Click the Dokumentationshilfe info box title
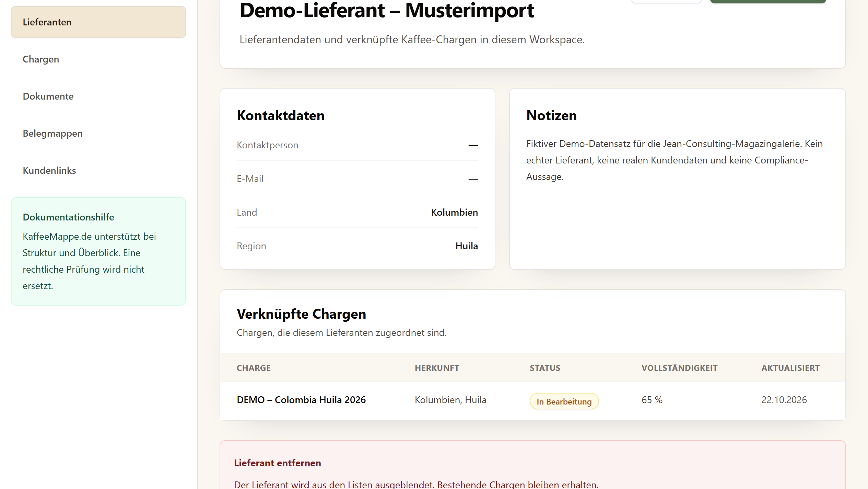 68,217
